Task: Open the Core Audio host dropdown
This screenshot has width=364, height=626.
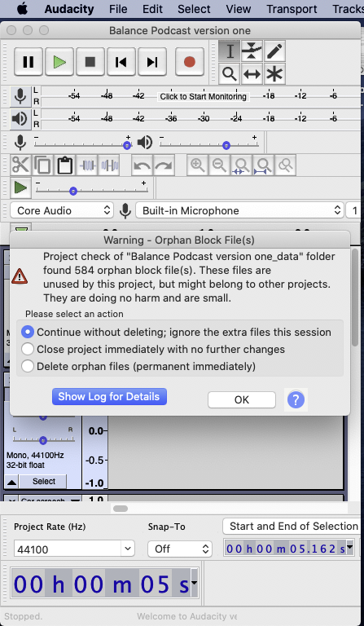Action: click(x=62, y=210)
